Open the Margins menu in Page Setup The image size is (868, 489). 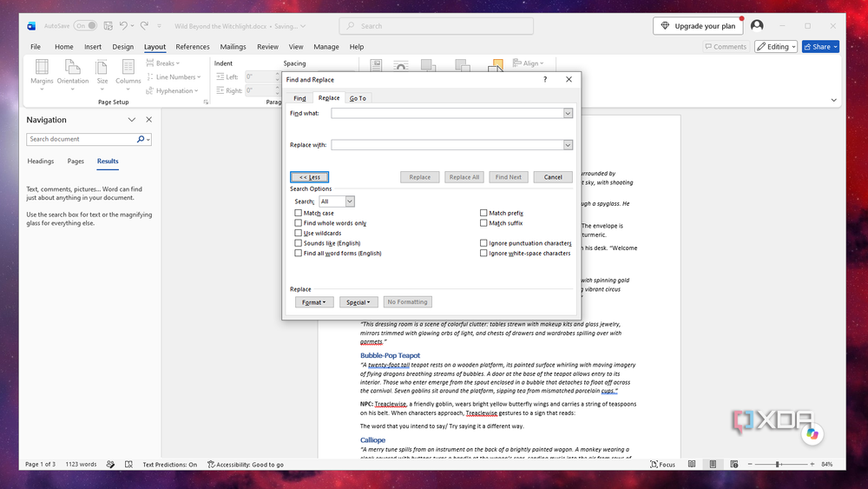click(x=42, y=74)
